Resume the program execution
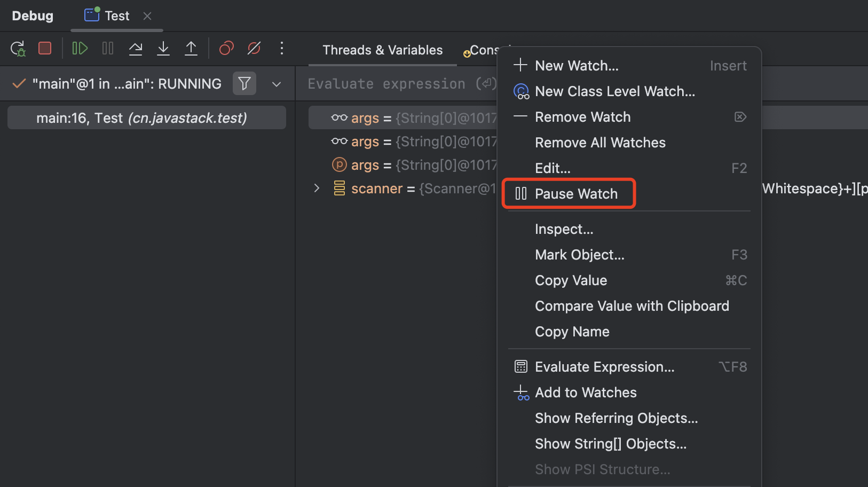 pyautogui.click(x=80, y=49)
